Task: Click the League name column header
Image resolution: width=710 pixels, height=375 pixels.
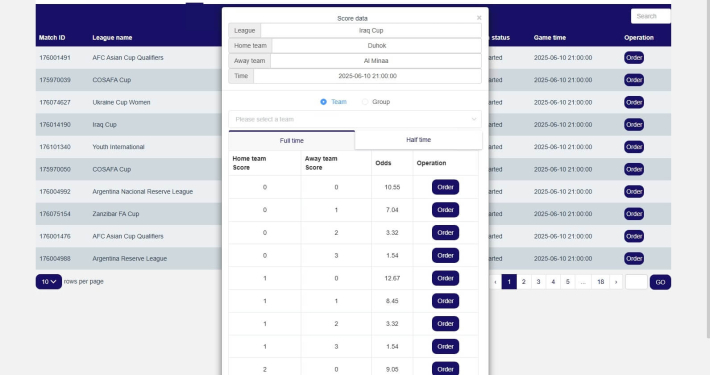Action: [112, 38]
